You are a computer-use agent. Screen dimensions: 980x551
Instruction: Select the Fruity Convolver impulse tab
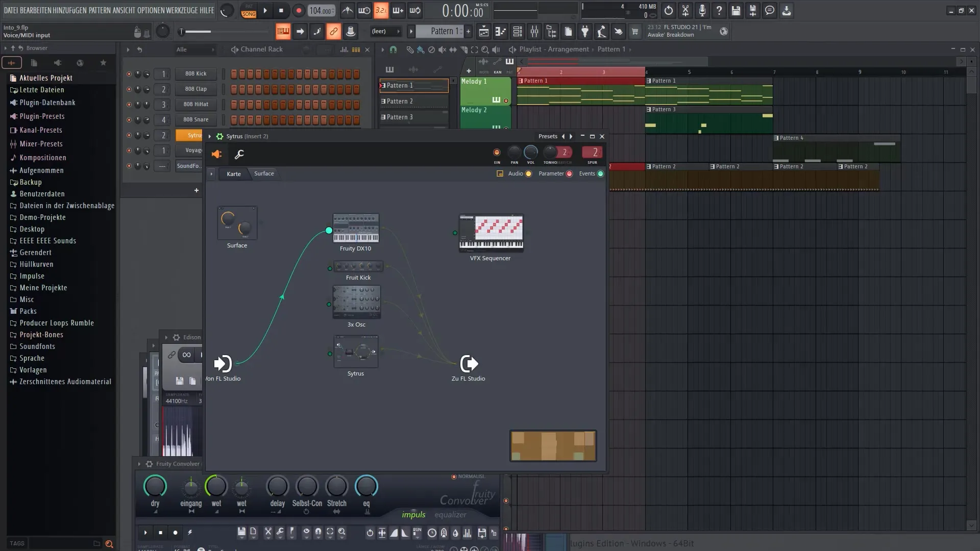413,514
